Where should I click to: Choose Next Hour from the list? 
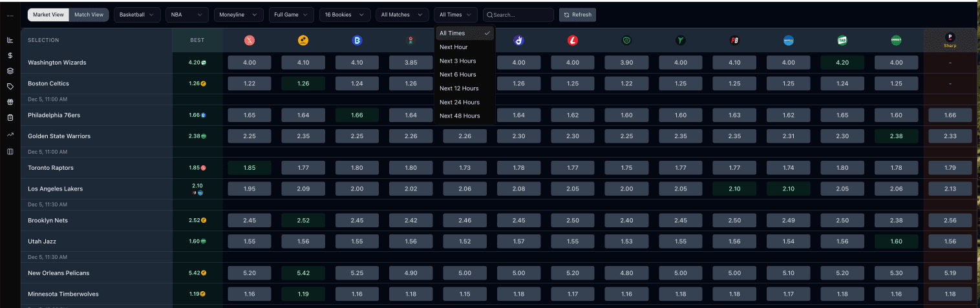465,47
